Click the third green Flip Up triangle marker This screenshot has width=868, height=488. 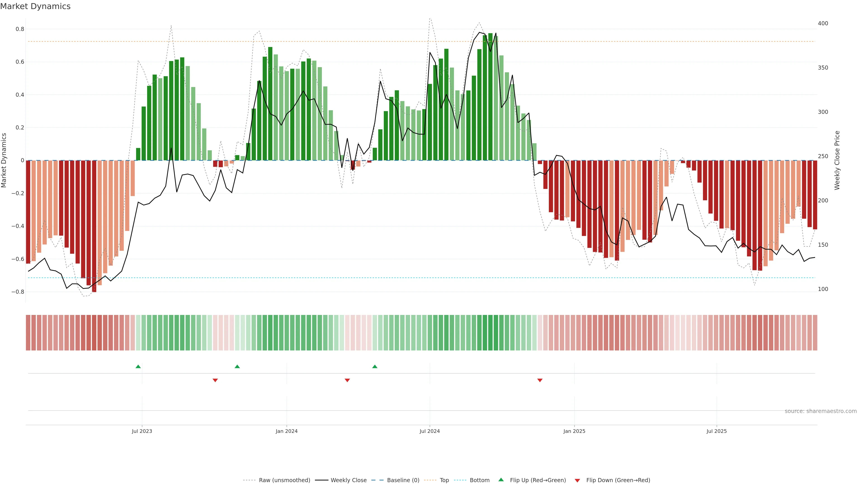[x=375, y=366]
